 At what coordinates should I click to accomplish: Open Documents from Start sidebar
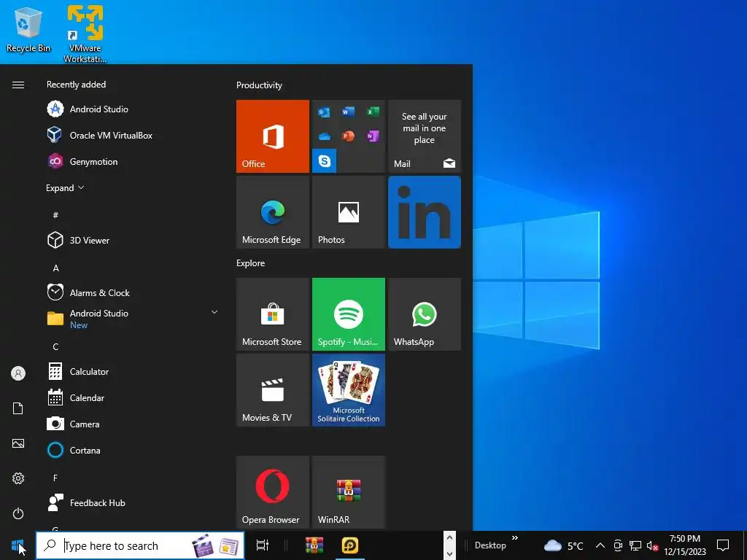18,408
